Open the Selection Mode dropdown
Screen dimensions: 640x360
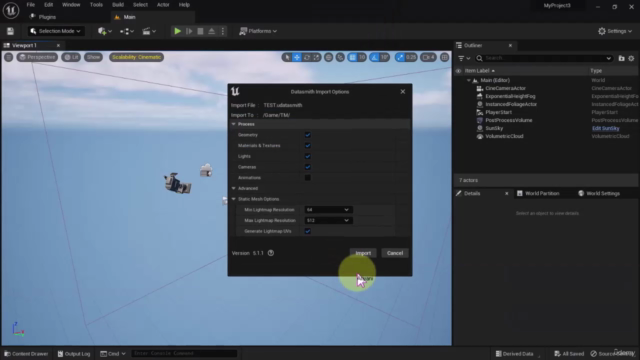(x=56, y=31)
